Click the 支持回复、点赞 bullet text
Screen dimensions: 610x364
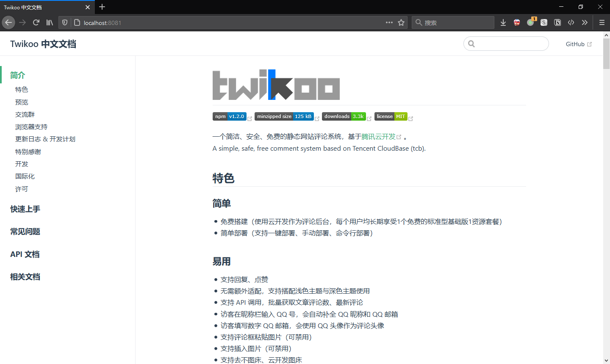click(x=244, y=280)
